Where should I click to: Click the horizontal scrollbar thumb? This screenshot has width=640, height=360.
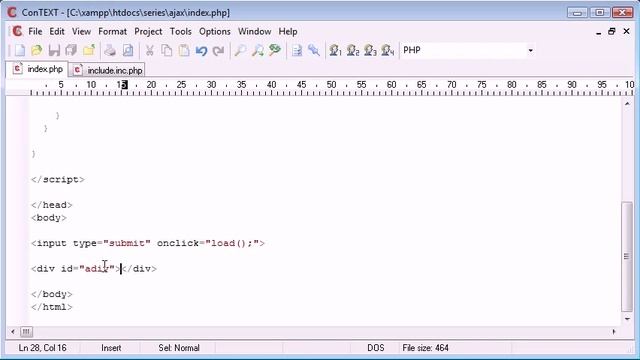coord(26,332)
